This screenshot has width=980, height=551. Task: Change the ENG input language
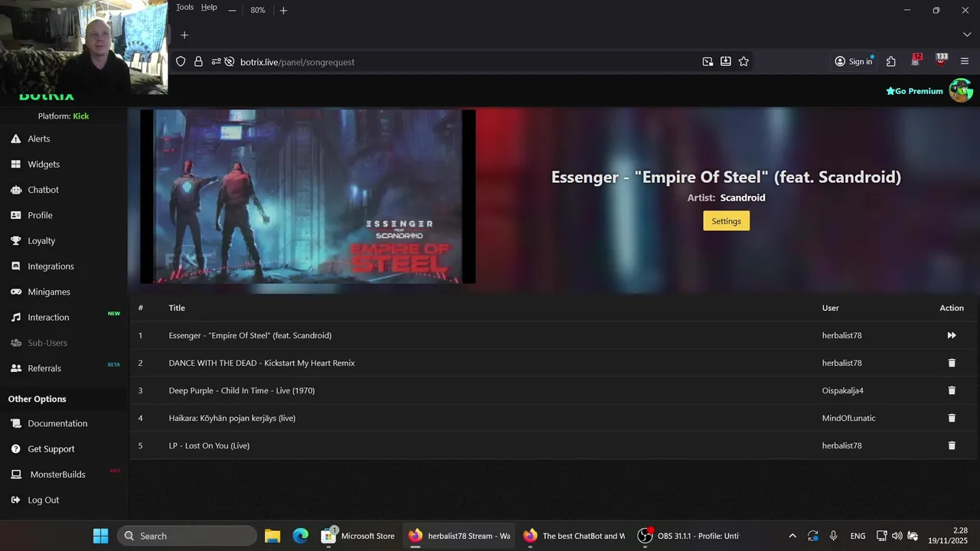[x=857, y=536]
